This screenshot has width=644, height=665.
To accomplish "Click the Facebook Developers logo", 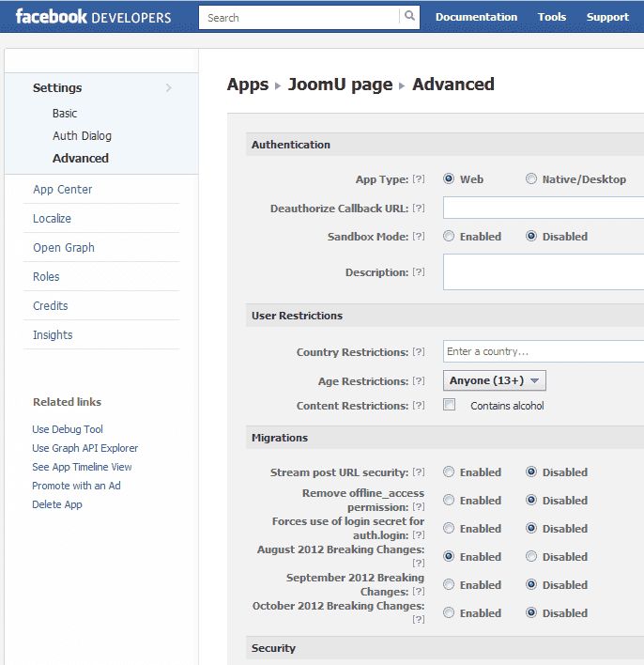I will tap(93, 17).
